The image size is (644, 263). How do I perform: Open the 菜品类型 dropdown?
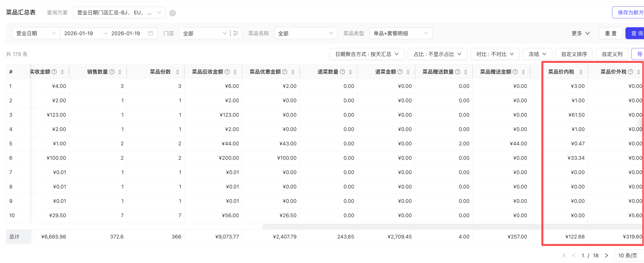pos(401,33)
